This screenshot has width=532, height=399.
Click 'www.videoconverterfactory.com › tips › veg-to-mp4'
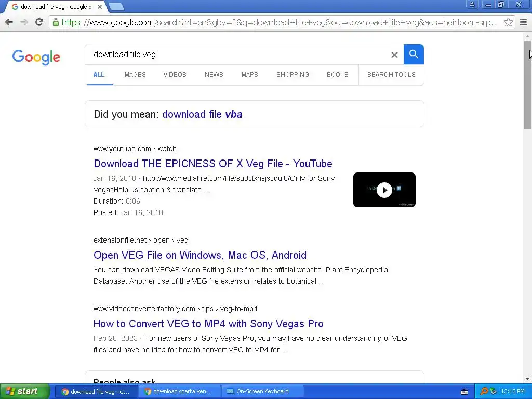pos(175,309)
